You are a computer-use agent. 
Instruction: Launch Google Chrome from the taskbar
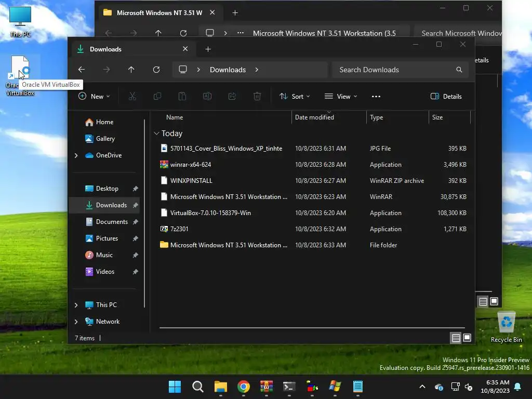point(244,387)
